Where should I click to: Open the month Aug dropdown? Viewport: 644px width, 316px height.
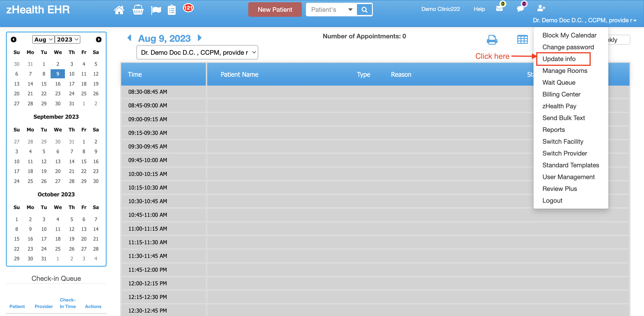pyautogui.click(x=43, y=39)
